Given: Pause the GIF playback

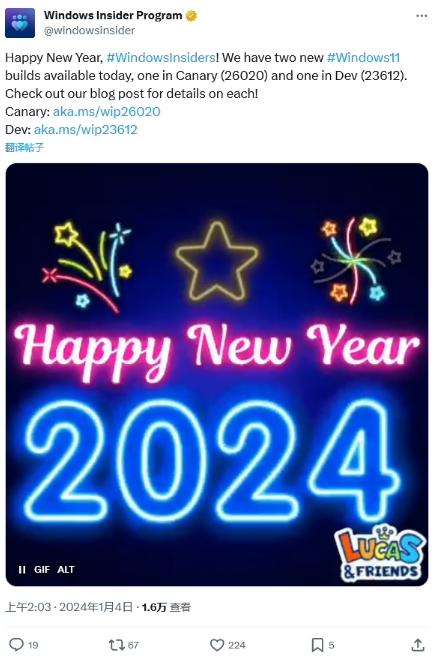Looking at the screenshot, I should pos(22,569).
